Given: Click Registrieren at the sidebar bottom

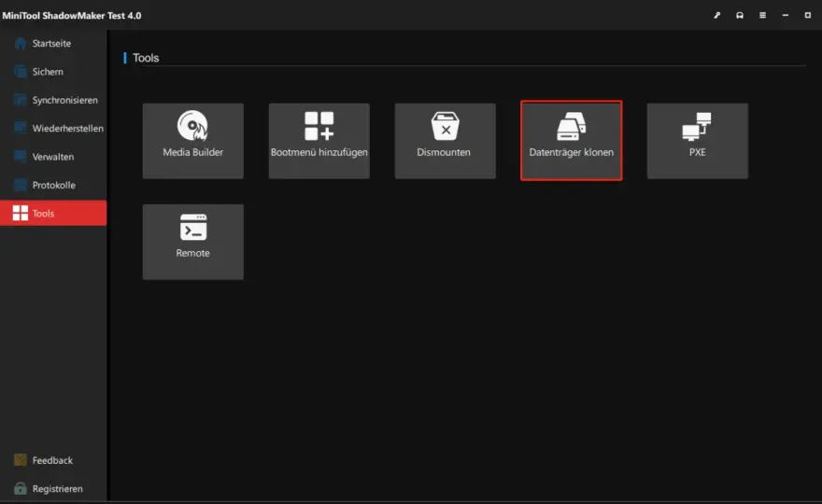Looking at the screenshot, I should 53,488.
